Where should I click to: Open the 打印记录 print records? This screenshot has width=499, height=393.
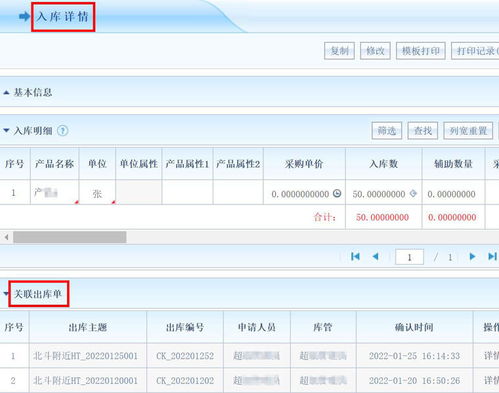(476, 51)
